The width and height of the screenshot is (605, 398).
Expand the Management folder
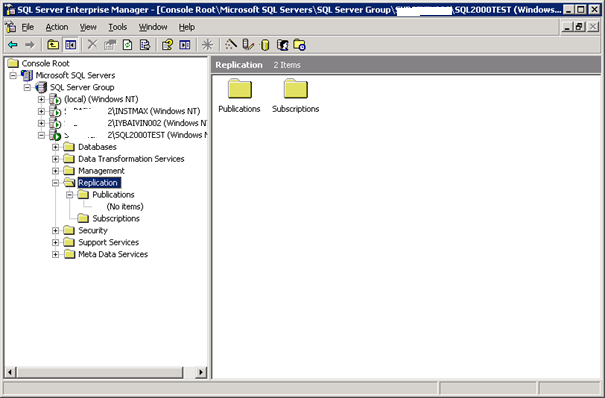(x=56, y=171)
